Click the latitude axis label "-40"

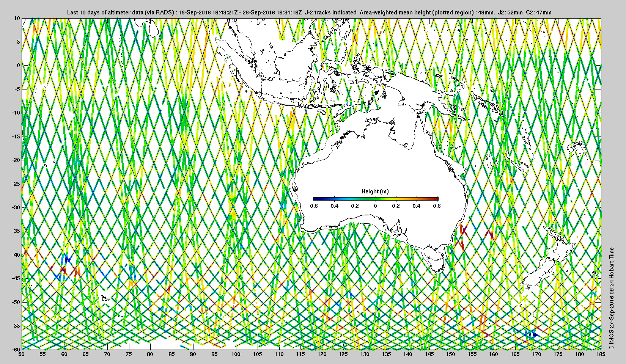[16, 255]
